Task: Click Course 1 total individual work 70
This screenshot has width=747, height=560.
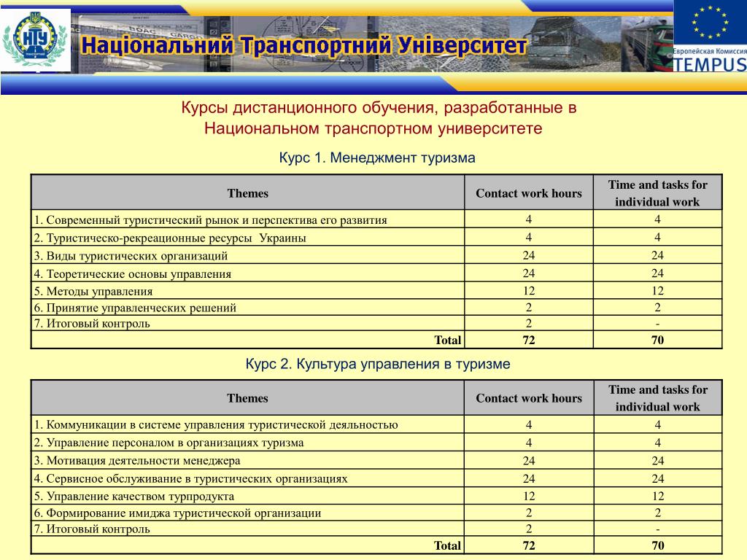Action: tap(657, 340)
